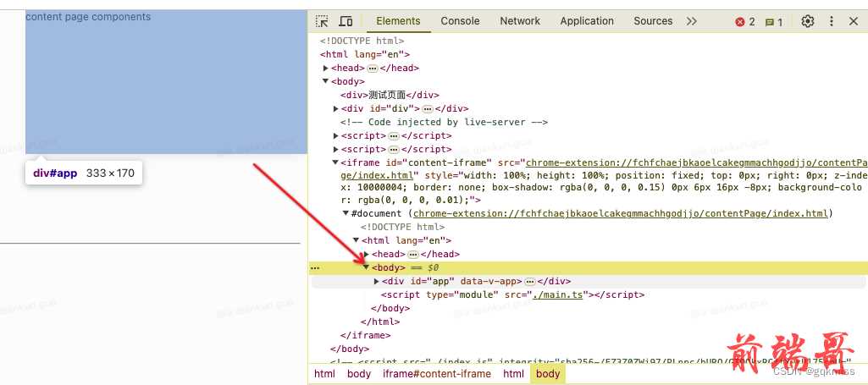The height and width of the screenshot is (385, 868).
Task: Select the 测试页面 div node
Action: pos(390,95)
